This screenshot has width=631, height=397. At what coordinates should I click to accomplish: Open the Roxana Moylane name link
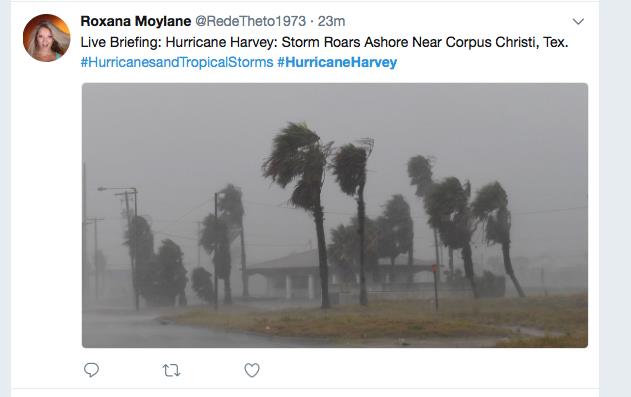point(136,21)
